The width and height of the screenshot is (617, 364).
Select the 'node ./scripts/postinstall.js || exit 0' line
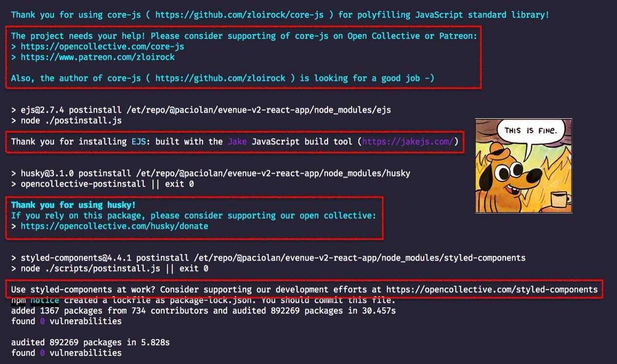[110, 268]
